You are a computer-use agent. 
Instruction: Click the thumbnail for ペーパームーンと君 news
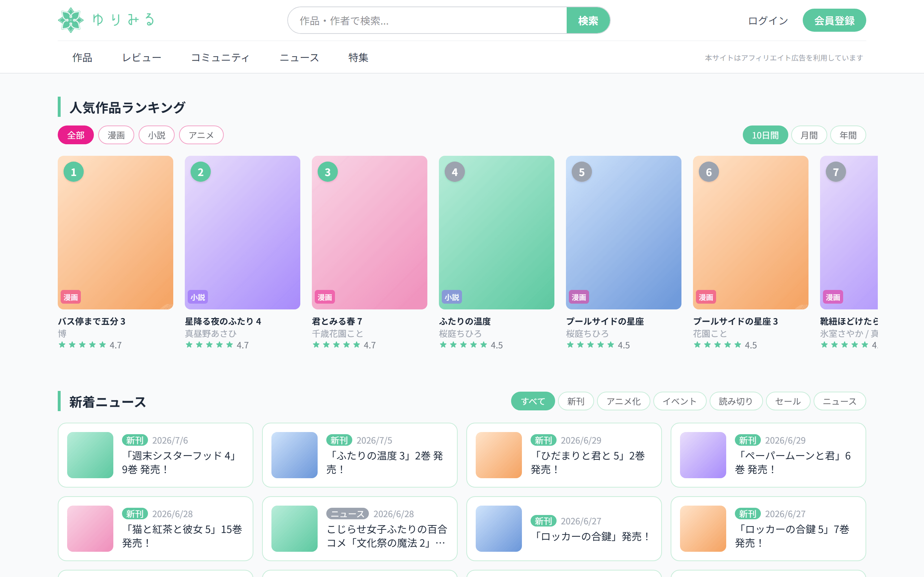pos(703,455)
